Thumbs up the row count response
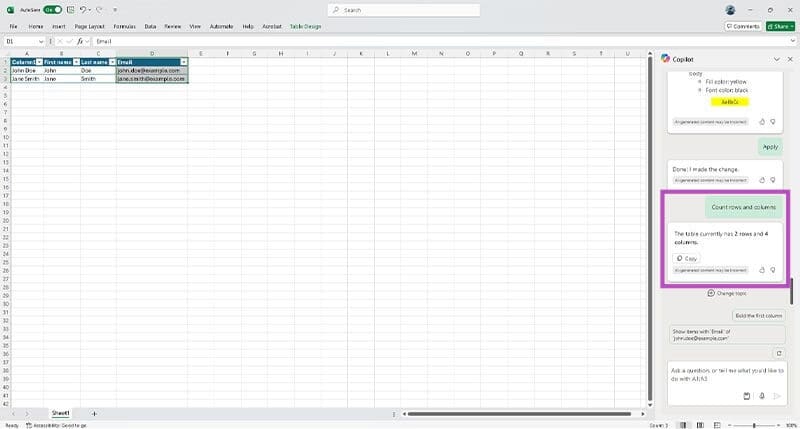This screenshot has width=800, height=429. pos(762,270)
